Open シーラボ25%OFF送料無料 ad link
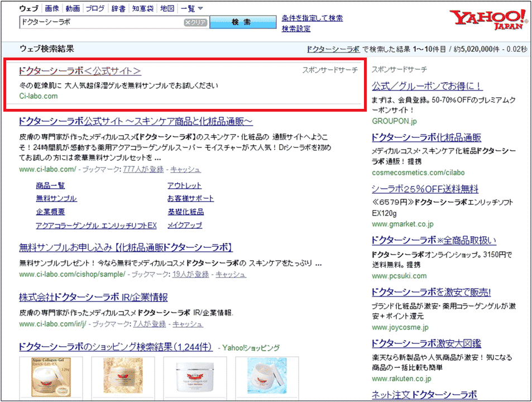 (425, 189)
